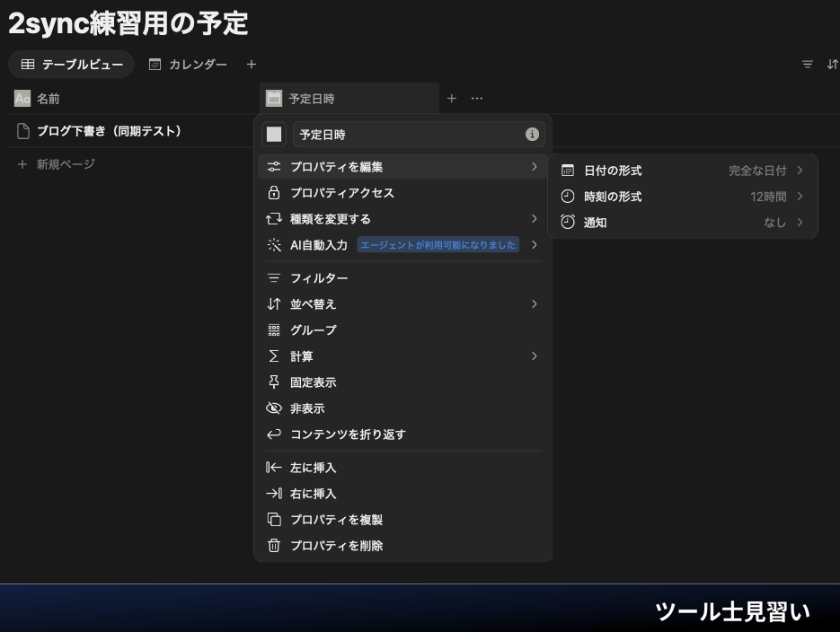The width and height of the screenshot is (840, 632).
Task: Click the 2sync練習用の予定 database title
Action: (128, 23)
